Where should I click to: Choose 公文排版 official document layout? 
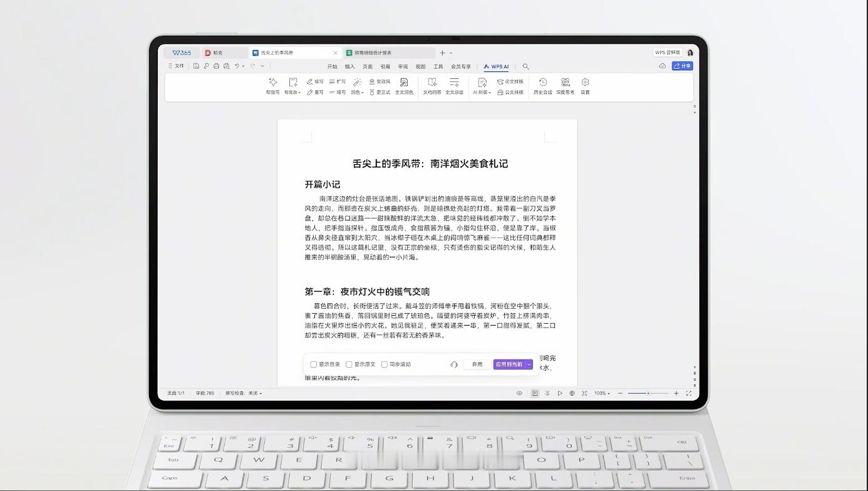510,92
